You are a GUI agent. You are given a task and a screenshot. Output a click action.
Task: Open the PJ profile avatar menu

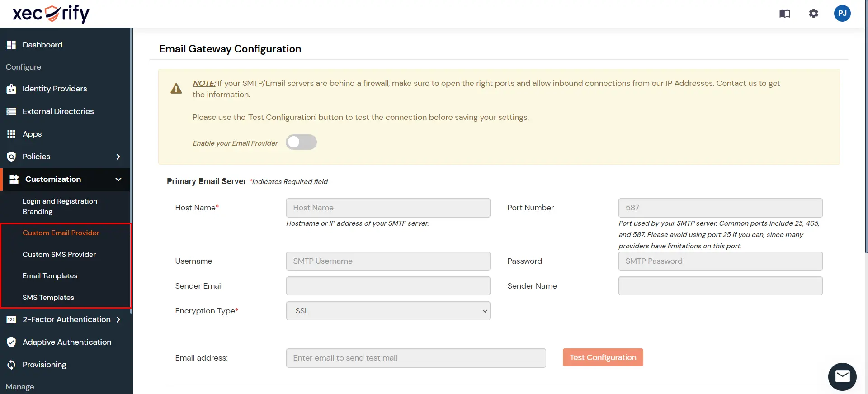(842, 14)
